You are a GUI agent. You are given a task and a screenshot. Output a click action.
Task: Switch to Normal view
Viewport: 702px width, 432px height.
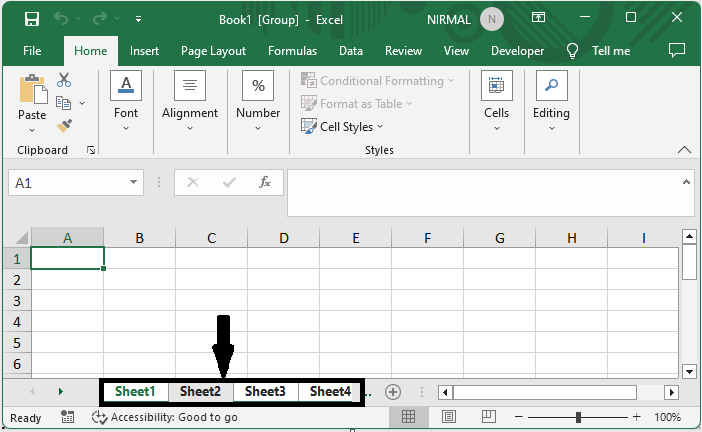408,417
